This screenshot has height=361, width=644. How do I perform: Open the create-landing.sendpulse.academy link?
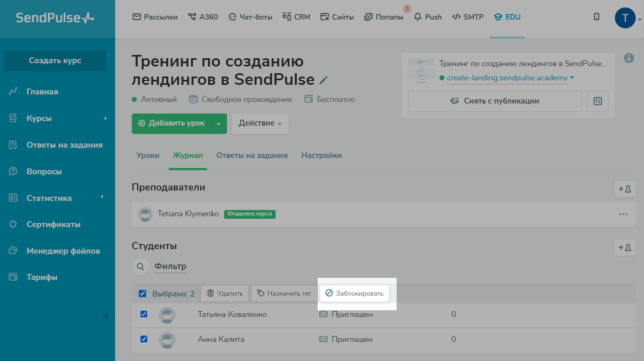(507, 78)
